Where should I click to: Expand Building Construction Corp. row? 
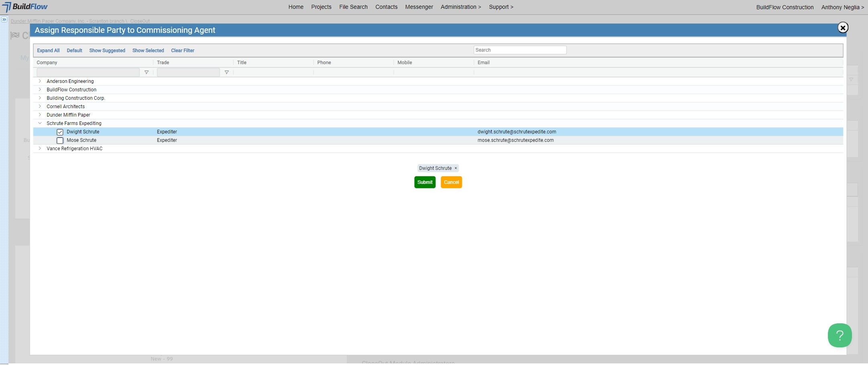40,98
